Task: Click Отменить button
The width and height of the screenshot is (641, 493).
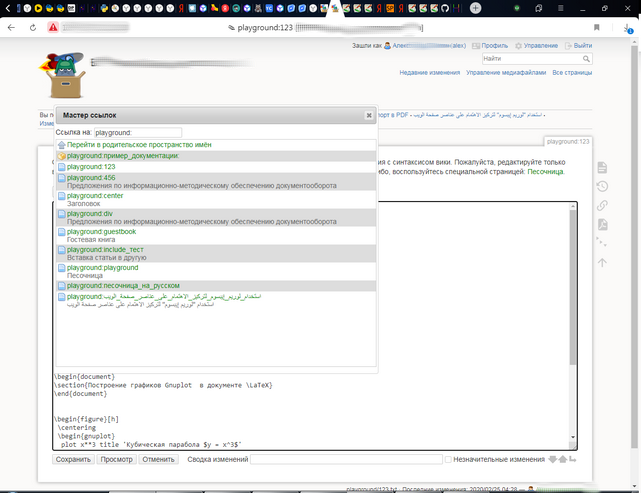Action: [158, 459]
